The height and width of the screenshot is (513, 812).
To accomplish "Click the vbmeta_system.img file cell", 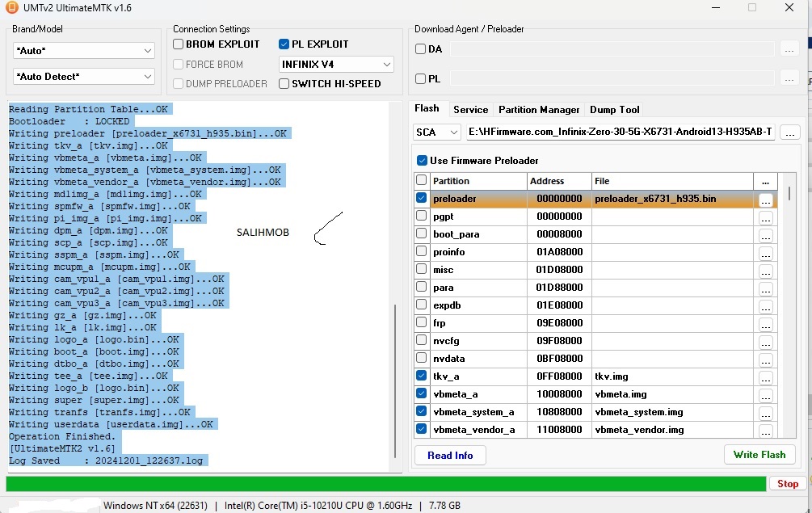I will 673,412.
